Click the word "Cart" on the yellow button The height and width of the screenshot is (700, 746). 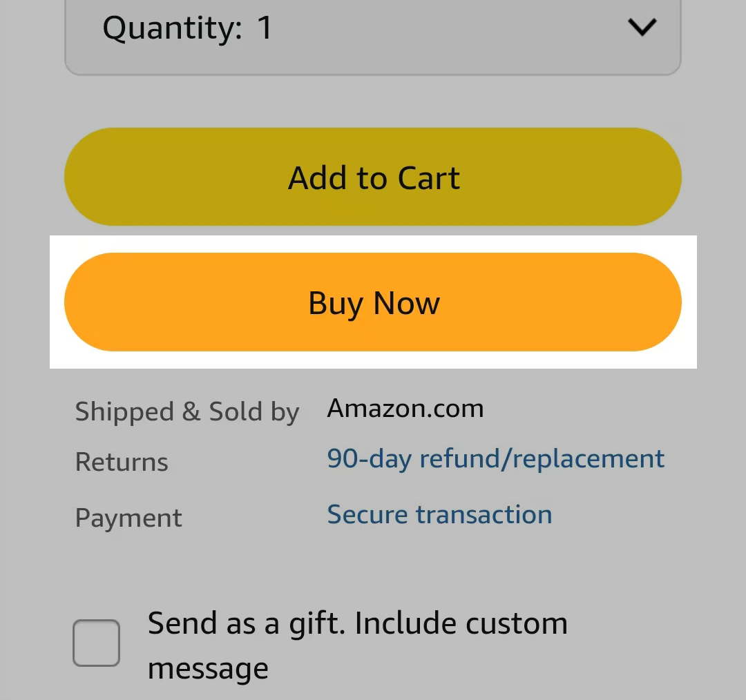click(428, 178)
